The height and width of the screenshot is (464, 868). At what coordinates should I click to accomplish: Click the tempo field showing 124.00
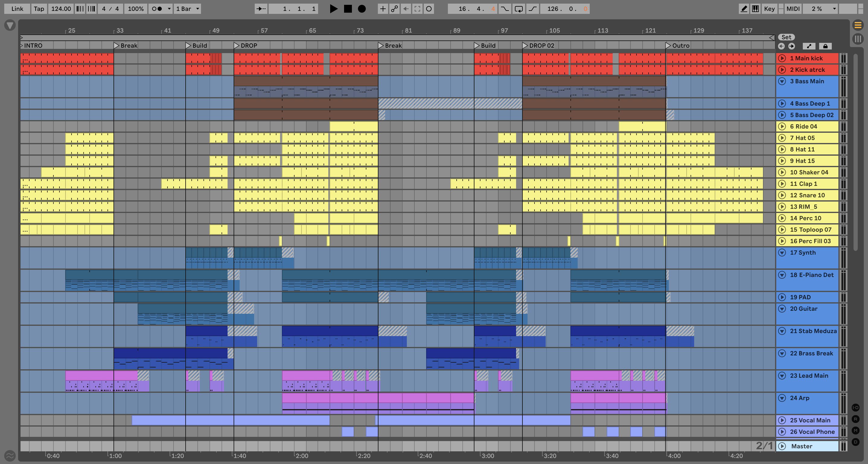coord(61,9)
